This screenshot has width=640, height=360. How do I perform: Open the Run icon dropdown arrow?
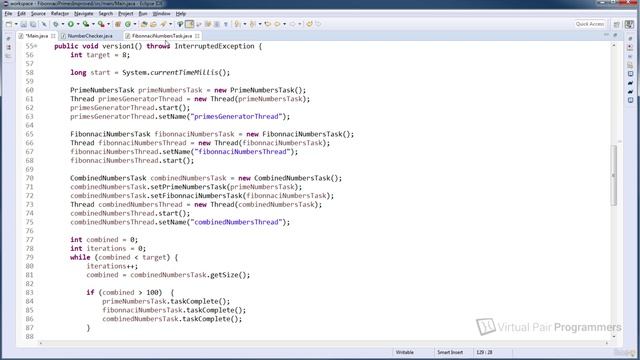[x=78, y=24]
